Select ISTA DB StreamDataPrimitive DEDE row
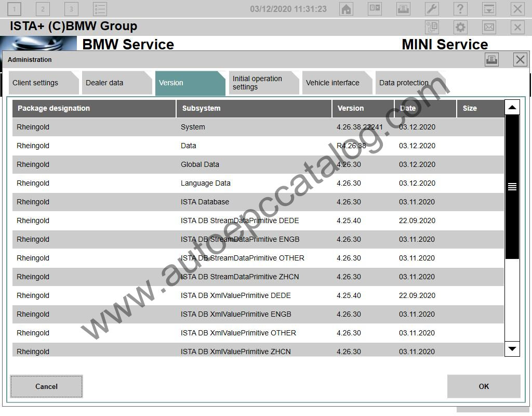Screen dimensions: 532x416 [258, 220]
